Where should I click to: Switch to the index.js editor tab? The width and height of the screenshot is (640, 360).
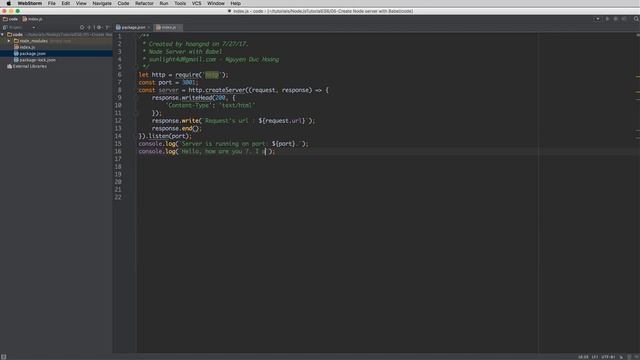click(x=169, y=27)
